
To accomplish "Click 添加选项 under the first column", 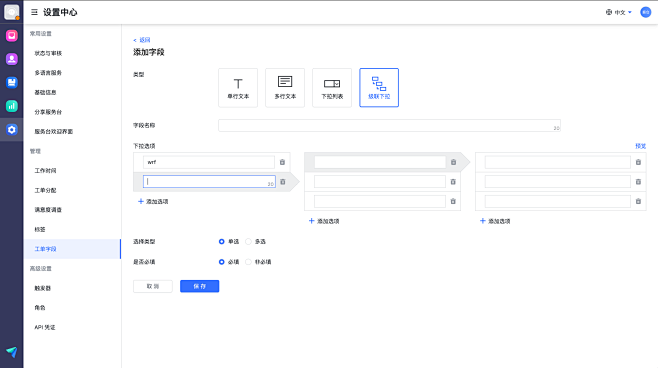I will point(153,201).
